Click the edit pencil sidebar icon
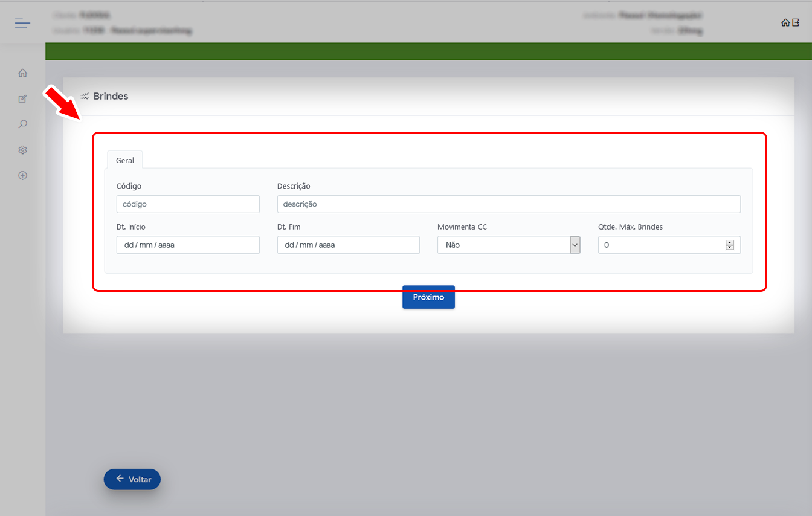This screenshot has width=812, height=516. click(x=22, y=98)
